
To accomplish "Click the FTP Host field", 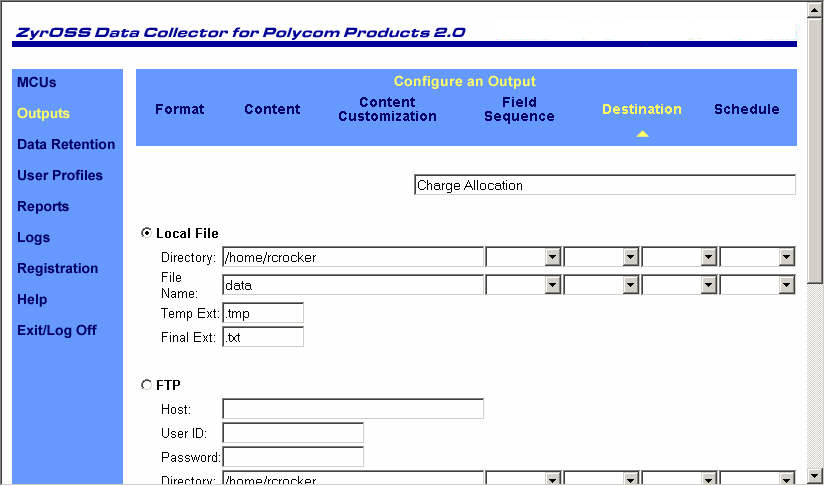I will (x=353, y=409).
